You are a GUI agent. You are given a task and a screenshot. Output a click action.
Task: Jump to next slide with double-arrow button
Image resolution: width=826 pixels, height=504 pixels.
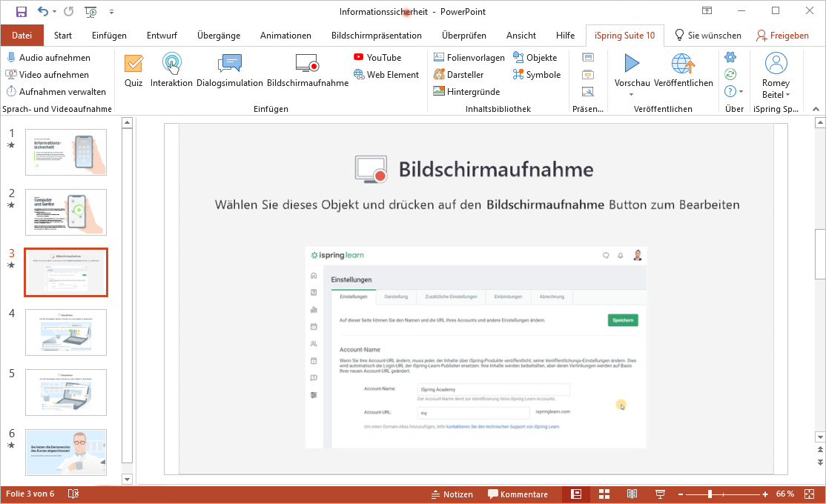pyautogui.click(x=820, y=462)
